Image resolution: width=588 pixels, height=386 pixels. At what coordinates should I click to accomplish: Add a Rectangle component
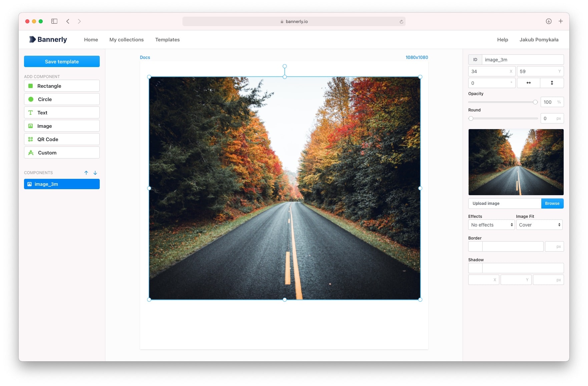click(62, 86)
